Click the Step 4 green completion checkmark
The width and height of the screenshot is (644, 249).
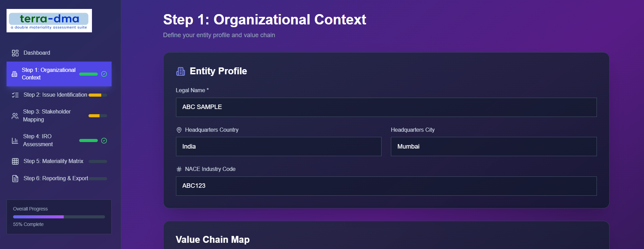point(104,141)
